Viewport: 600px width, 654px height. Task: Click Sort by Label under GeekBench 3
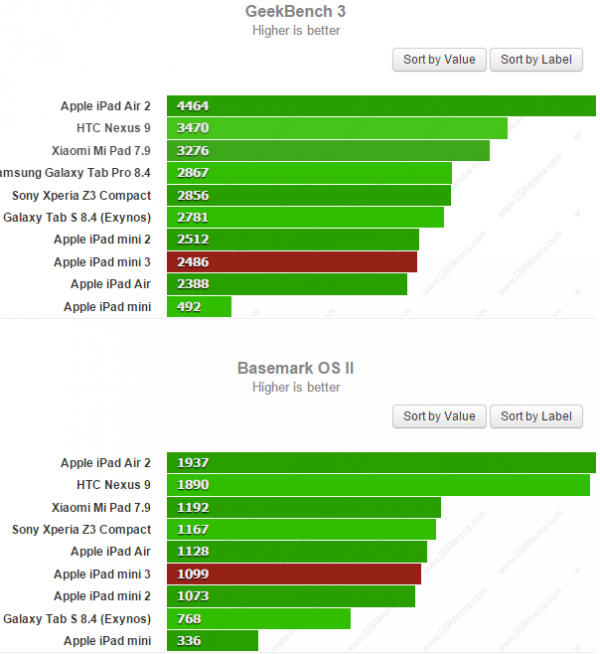536,60
